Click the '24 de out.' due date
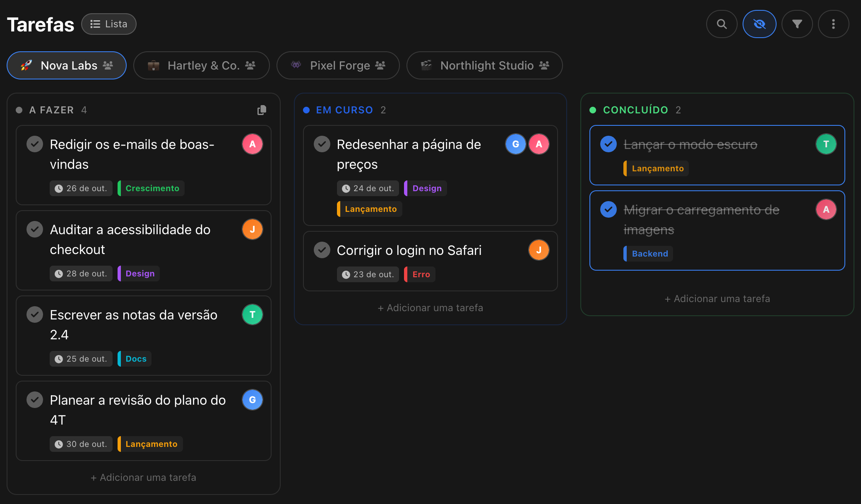Image resolution: width=861 pixels, height=504 pixels. 368,188
